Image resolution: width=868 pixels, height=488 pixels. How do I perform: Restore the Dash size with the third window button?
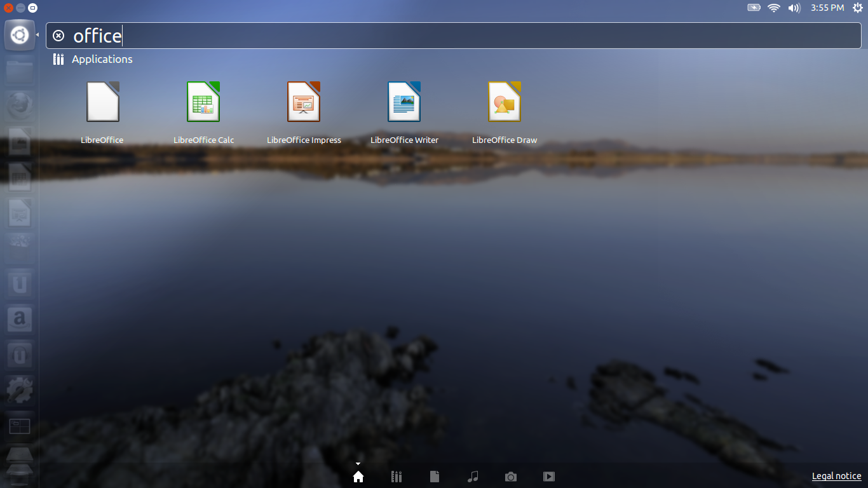tap(32, 8)
